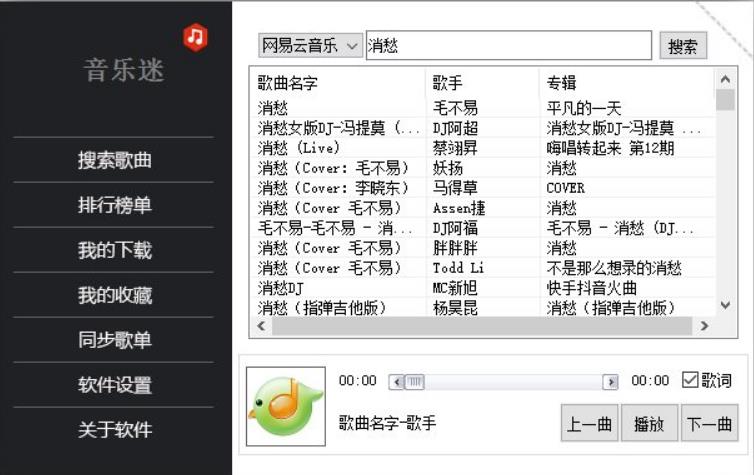754x475 pixels.
Task: Click the results list scroll down arrow
Action: [725, 305]
